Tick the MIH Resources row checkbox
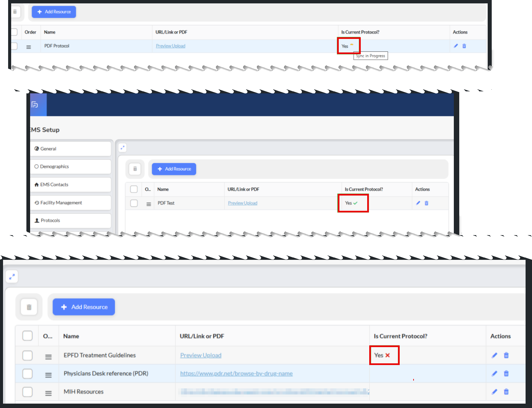The width and height of the screenshot is (532, 408). [x=27, y=392]
